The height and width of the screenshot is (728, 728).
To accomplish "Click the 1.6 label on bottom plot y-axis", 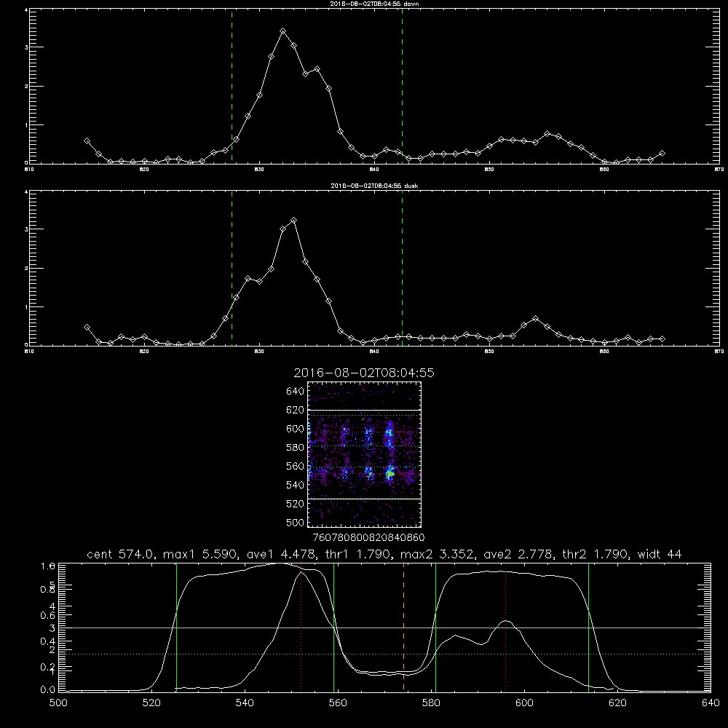I will click(48, 566).
